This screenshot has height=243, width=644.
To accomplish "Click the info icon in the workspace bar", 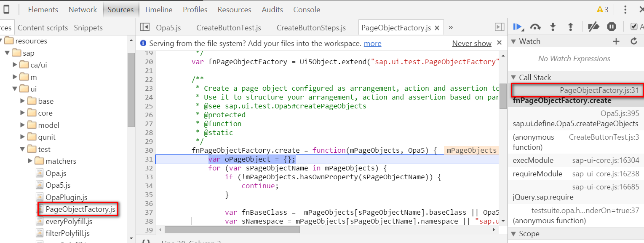I will (143, 43).
